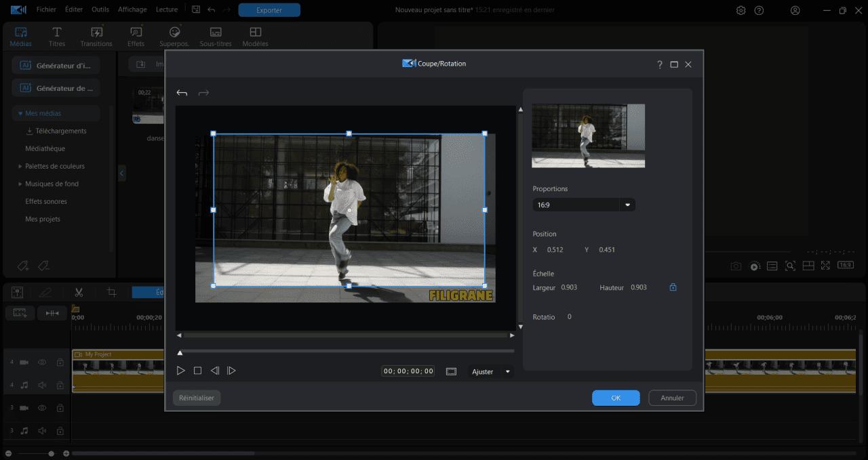Open the Ajuster zoom dropdown
This screenshot has width=868, height=460.
coord(490,371)
